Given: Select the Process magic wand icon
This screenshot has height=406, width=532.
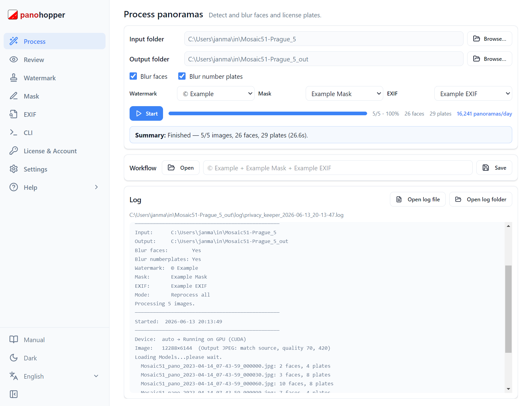Looking at the screenshot, I should coord(14,41).
